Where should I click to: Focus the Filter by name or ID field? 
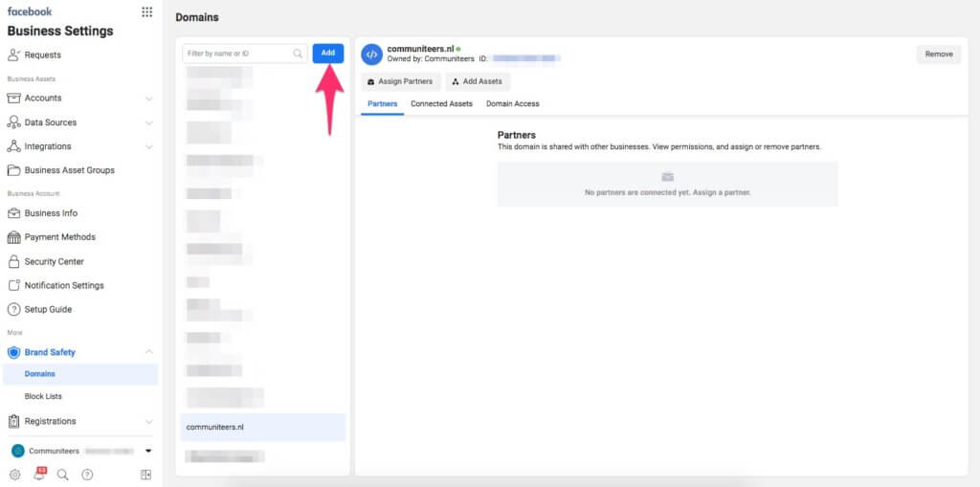(x=236, y=54)
